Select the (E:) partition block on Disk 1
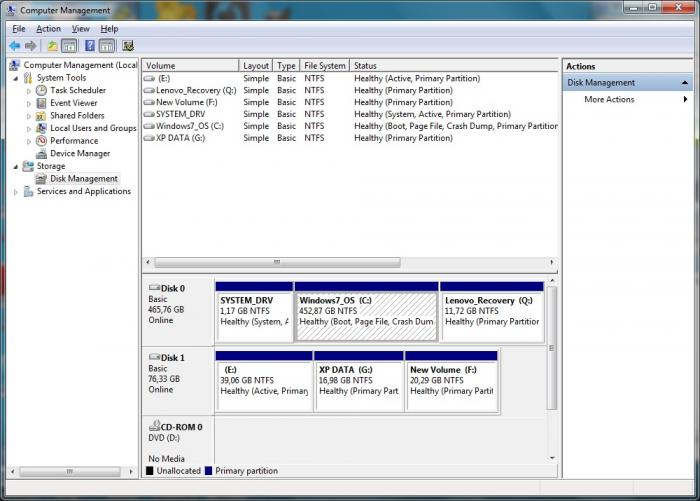This screenshot has width=700, height=501. pos(264,382)
